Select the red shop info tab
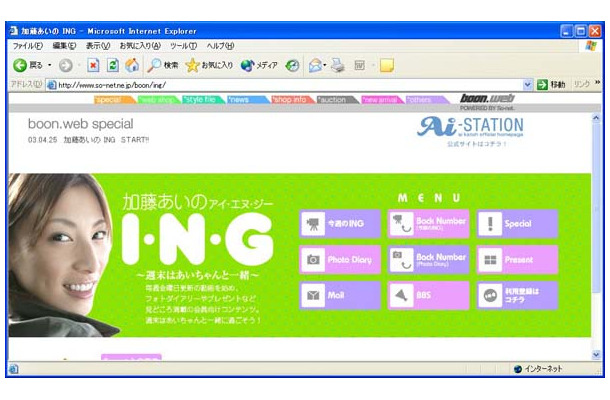This screenshot has width=610, height=400. [292, 100]
